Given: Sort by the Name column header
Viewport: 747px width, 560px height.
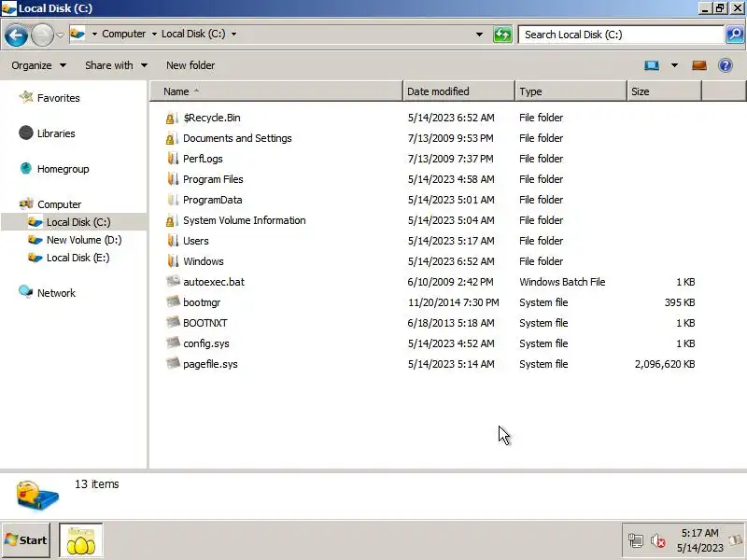Looking at the screenshot, I should 276,91.
